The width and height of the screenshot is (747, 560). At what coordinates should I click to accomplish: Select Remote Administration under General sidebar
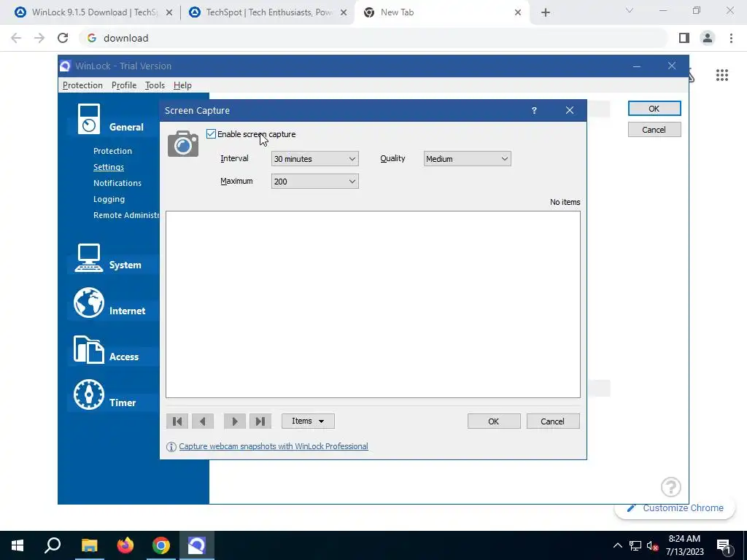(x=126, y=215)
